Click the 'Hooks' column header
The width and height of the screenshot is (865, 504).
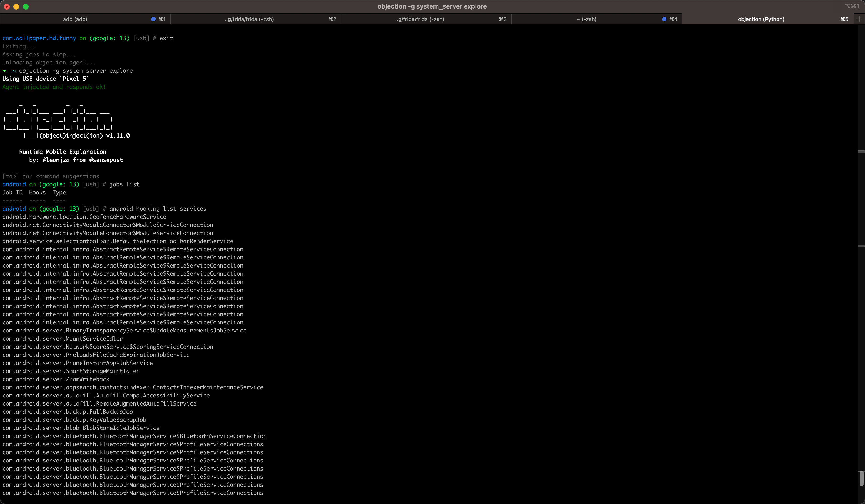coord(38,193)
